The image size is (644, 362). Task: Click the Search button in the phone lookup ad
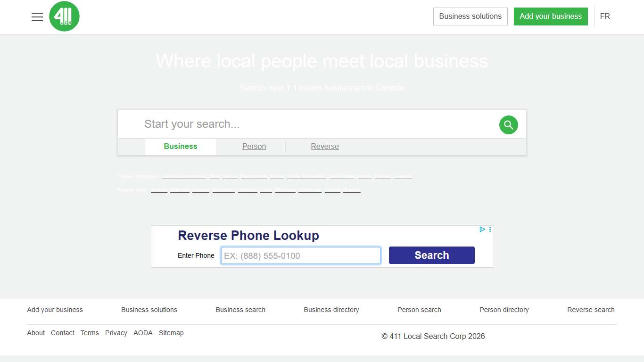431,255
